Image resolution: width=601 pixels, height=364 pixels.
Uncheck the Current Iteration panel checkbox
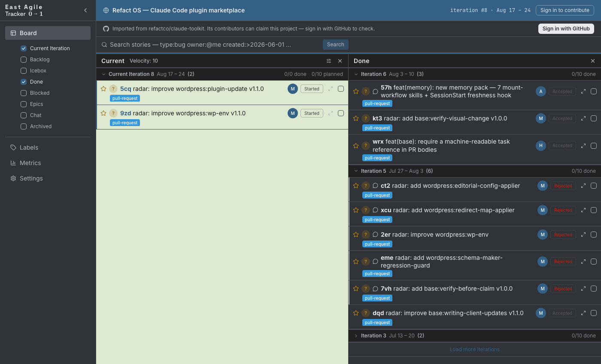(x=24, y=48)
